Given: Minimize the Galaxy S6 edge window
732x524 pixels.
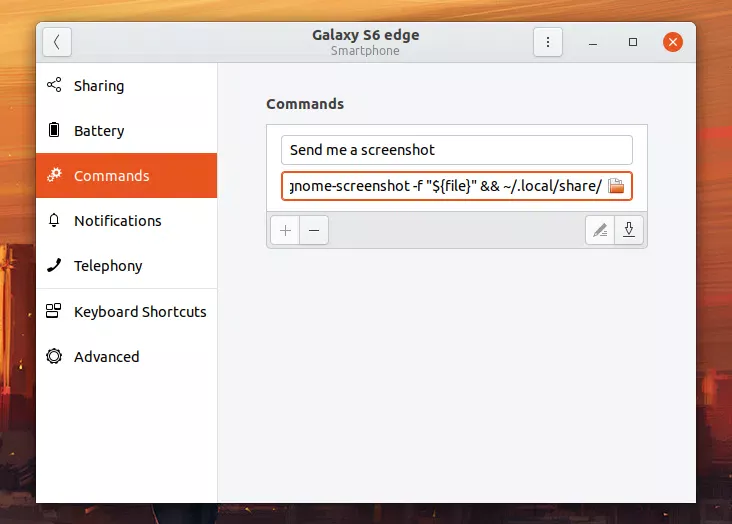Looking at the screenshot, I should [x=593, y=42].
